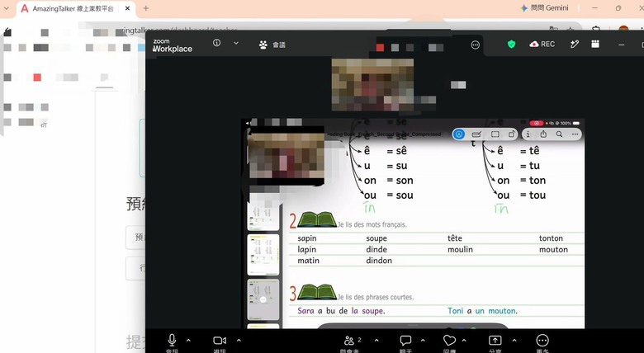The width and height of the screenshot is (644, 353).
Task: Click the green encryption shield icon
Action: (511, 44)
